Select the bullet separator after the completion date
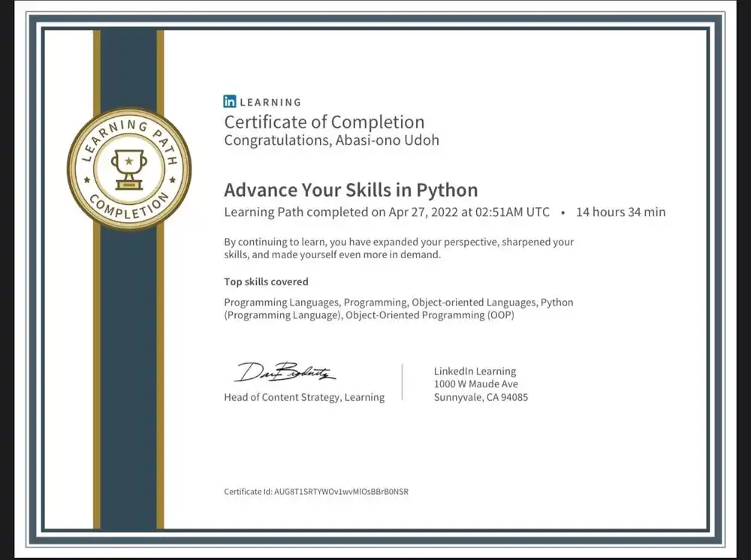 pos(561,212)
